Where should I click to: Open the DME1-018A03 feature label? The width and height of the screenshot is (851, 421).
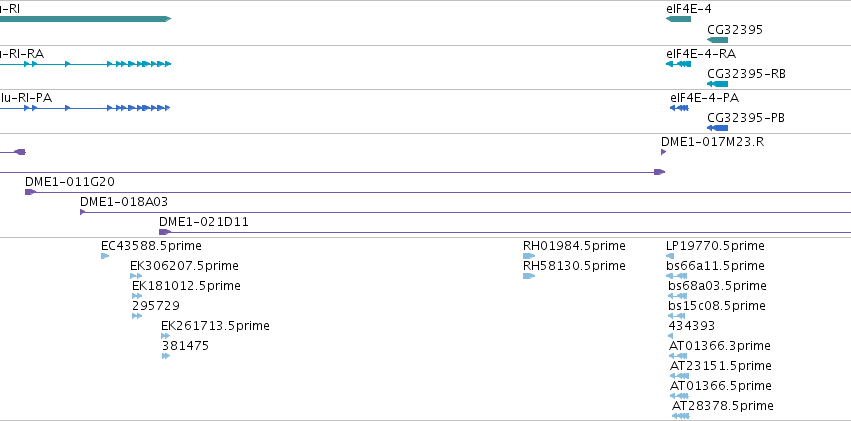[x=124, y=202]
